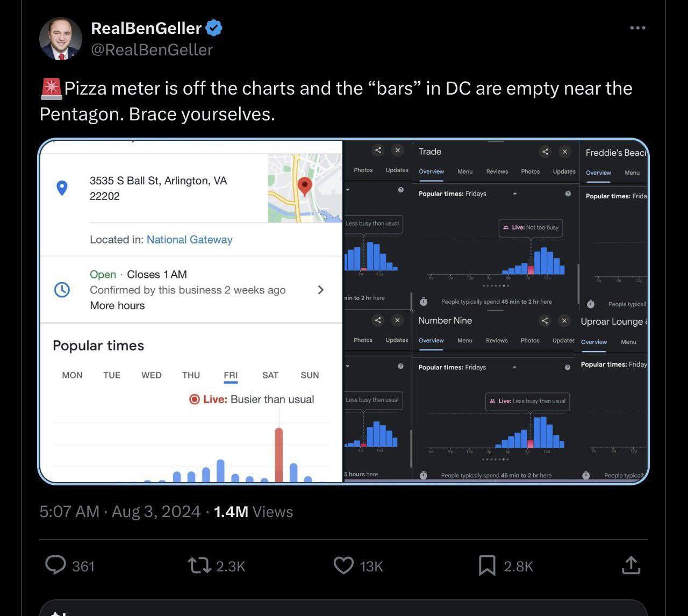Viewport: 688px width, 616px height.
Task: Follow the National Gateway link
Action: click(189, 240)
